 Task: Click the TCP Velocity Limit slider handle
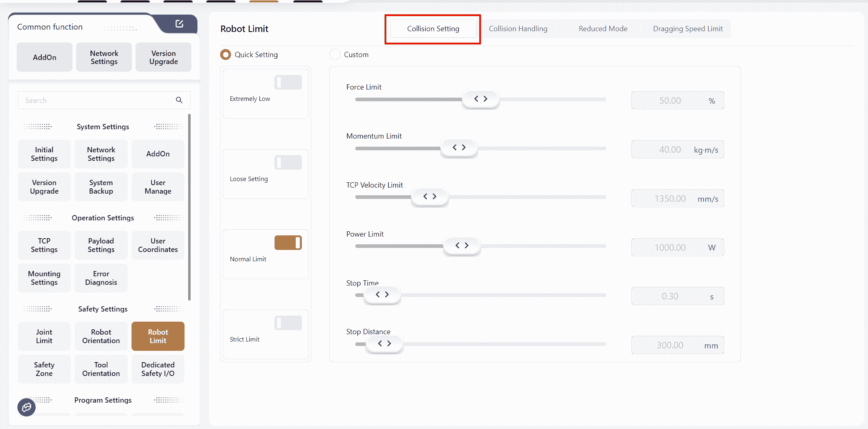click(x=429, y=196)
